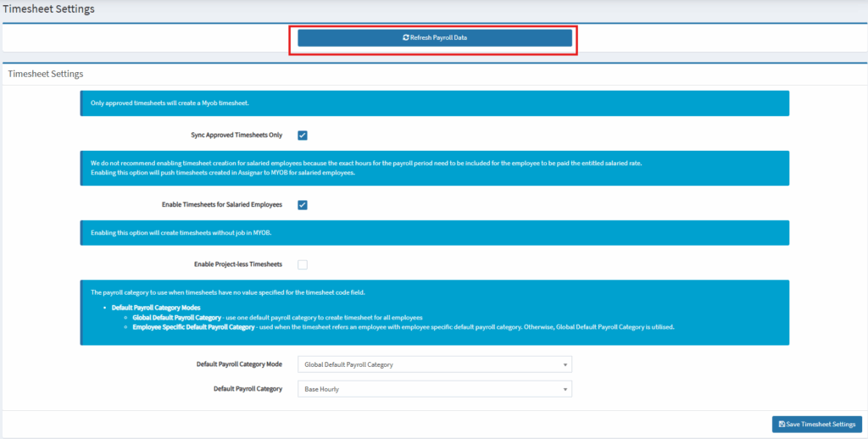Image resolution: width=868 pixels, height=439 pixels.
Task: Click the arrow on Default Payroll Category Mode
Action: 565,365
